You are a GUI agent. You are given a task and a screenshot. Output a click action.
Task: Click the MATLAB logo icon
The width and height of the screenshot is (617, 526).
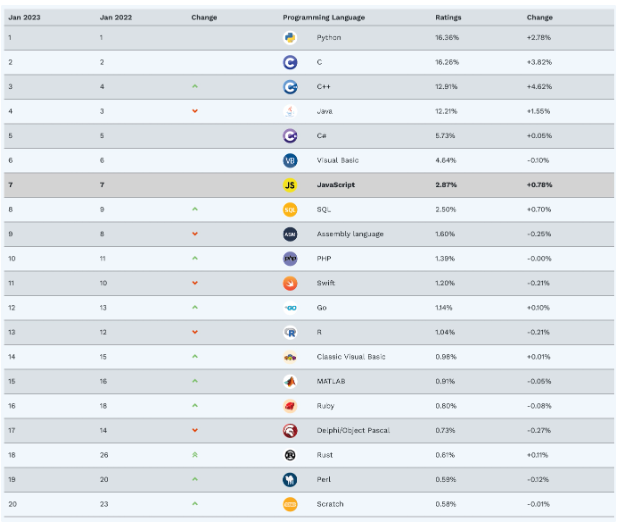(x=290, y=381)
